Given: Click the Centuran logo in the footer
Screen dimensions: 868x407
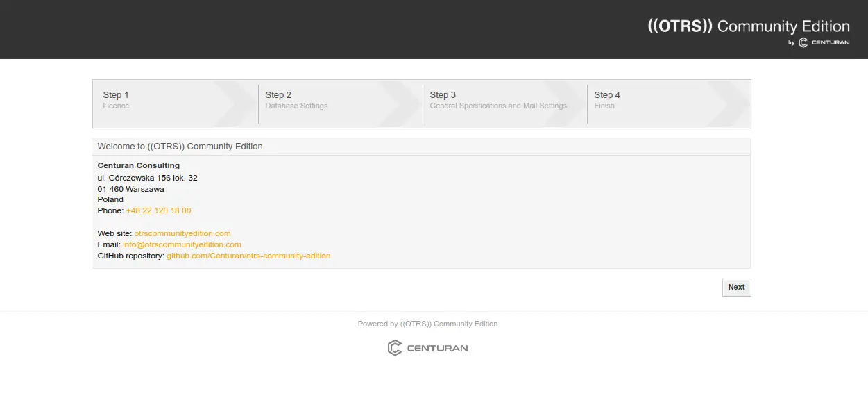Looking at the screenshot, I should pos(427,347).
